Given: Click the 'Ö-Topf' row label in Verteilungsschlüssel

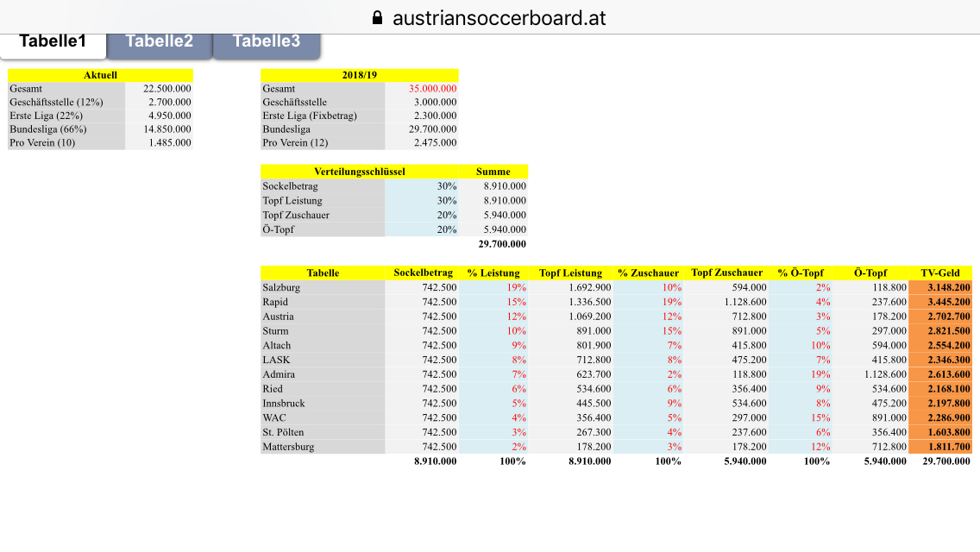Looking at the screenshot, I should pyautogui.click(x=278, y=229).
